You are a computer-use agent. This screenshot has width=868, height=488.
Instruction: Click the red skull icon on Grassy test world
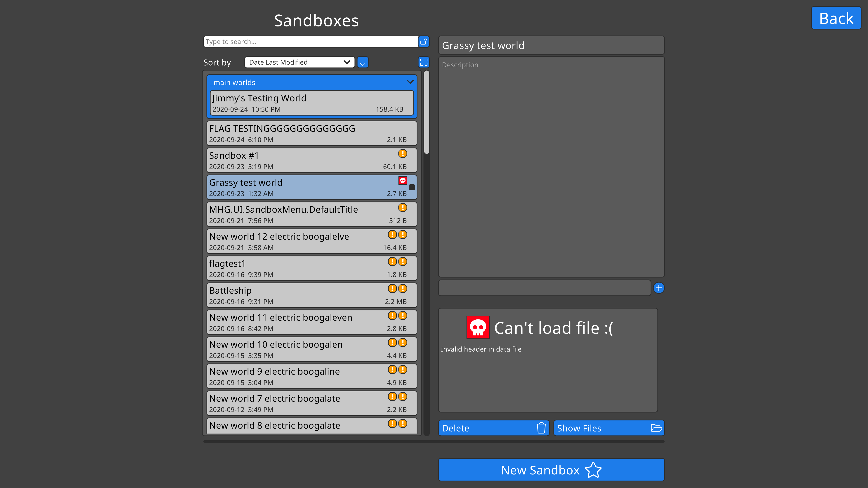pyautogui.click(x=403, y=181)
